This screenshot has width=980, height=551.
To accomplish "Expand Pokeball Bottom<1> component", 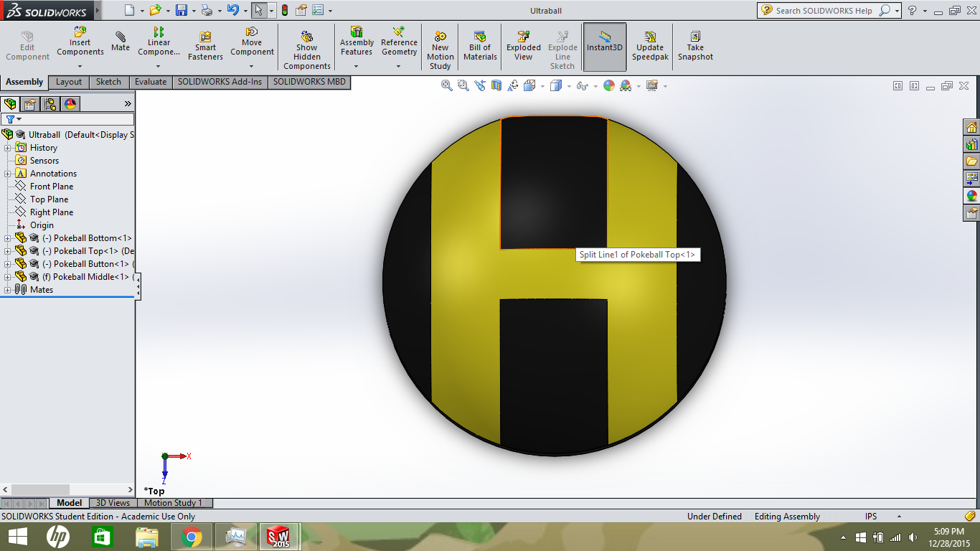I will 8,238.
